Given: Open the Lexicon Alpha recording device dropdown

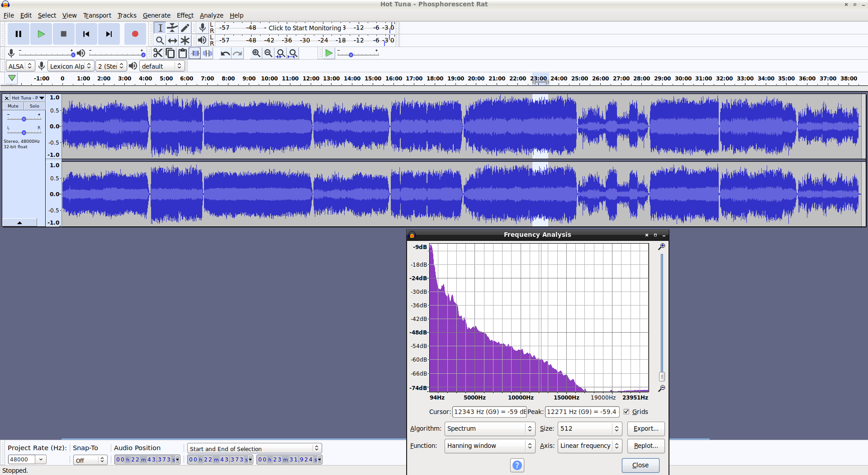Looking at the screenshot, I should (71, 66).
